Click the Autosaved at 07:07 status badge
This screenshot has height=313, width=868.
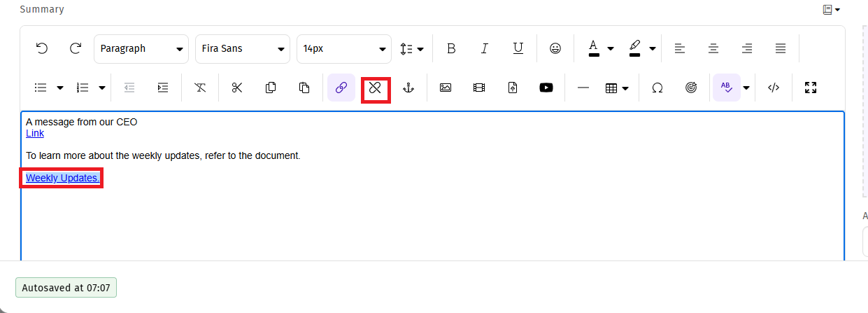tap(66, 288)
